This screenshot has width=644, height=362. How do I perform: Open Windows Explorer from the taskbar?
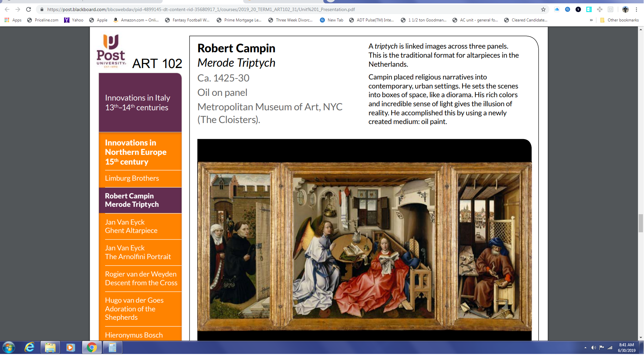[50, 348]
